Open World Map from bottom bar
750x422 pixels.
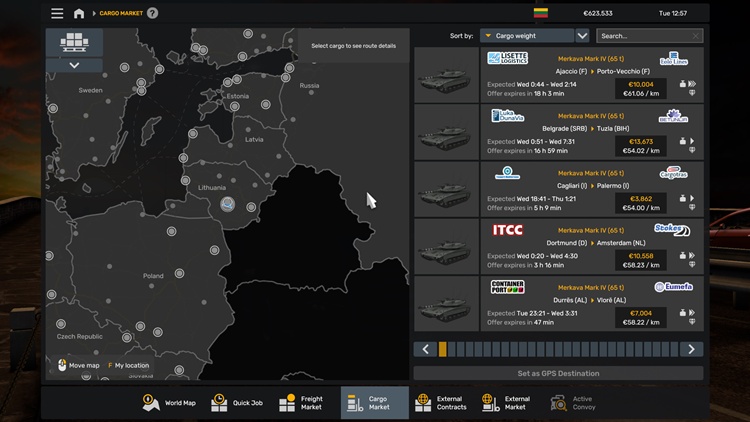pyautogui.click(x=169, y=403)
